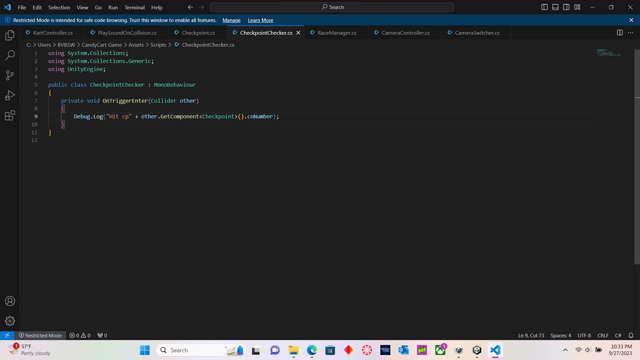Change encoding via UTF-8

tap(584, 335)
